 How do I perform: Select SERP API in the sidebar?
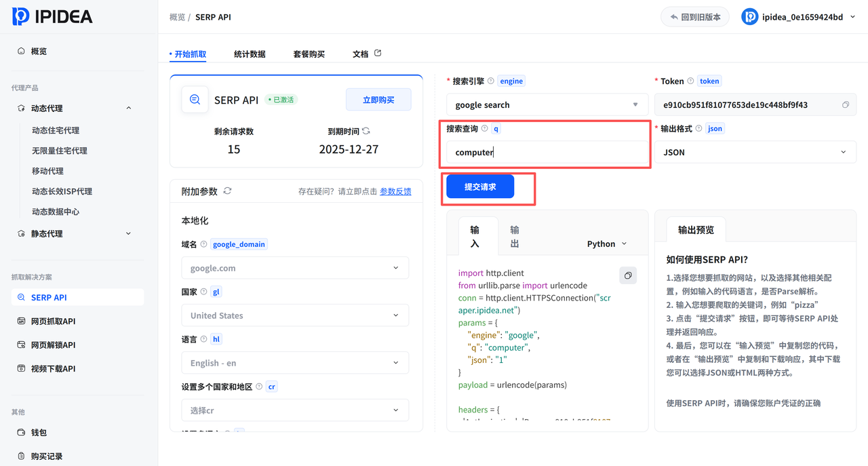pyautogui.click(x=77, y=297)
